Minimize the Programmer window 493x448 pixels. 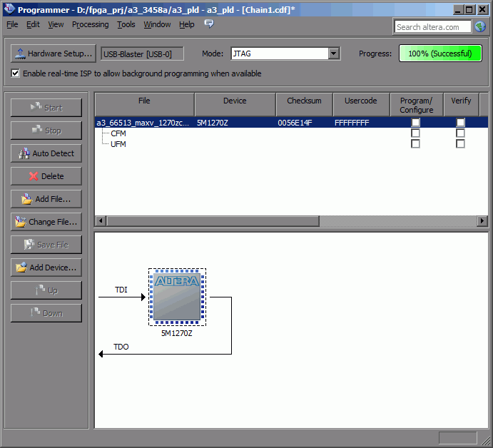(459, 9)
